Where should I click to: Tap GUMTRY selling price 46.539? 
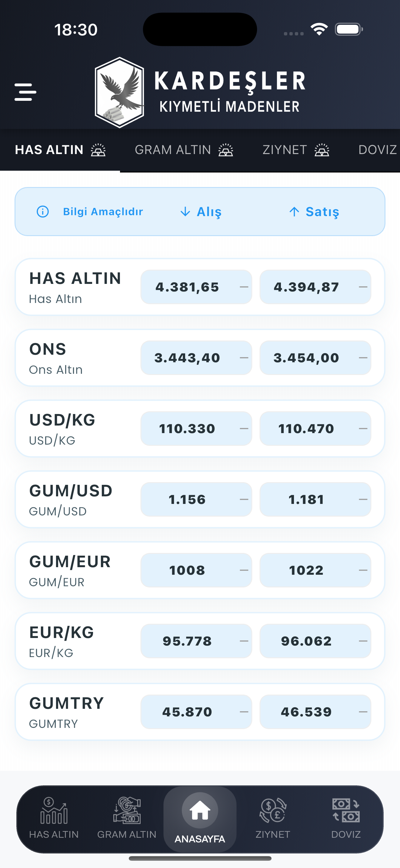click(315, 712)
